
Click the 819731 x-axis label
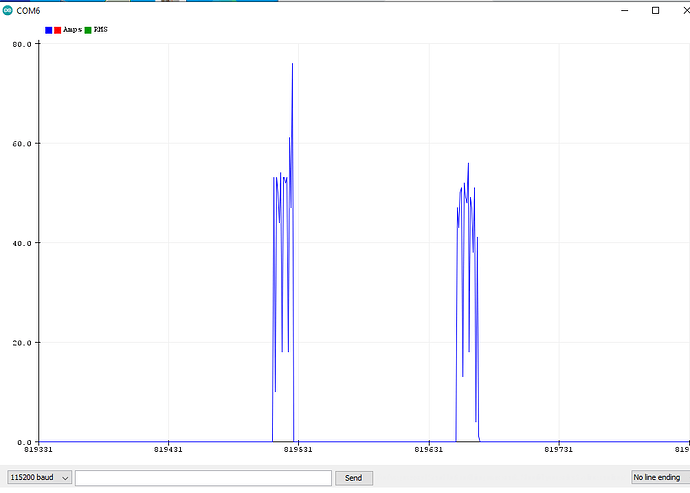pos(558,449)
